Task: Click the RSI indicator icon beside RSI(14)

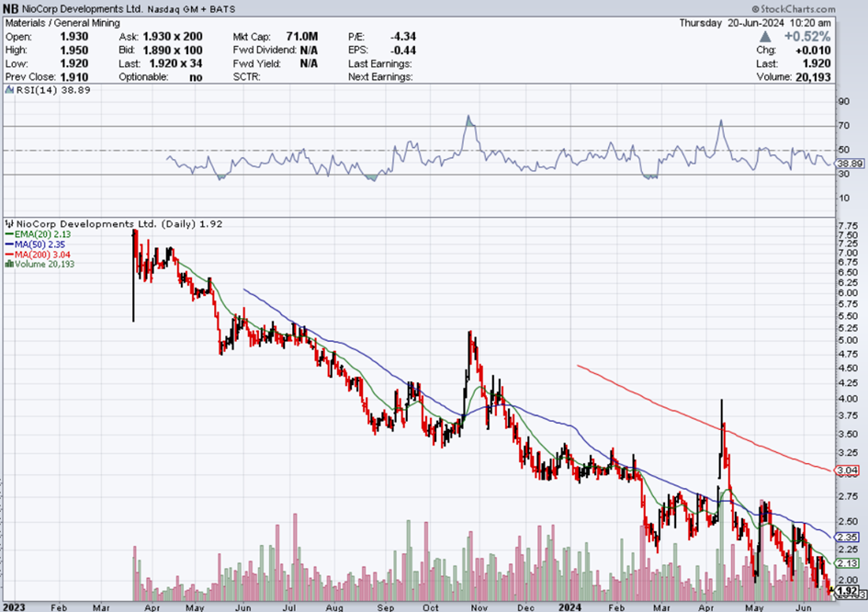Action: pyautogui.click(x=9, y=90)
